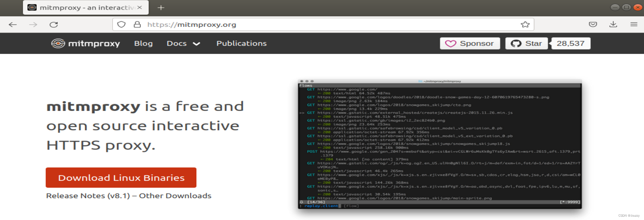The image size is (644, 220).
Task: Maximize the browser window
Action: click(626, 7)
